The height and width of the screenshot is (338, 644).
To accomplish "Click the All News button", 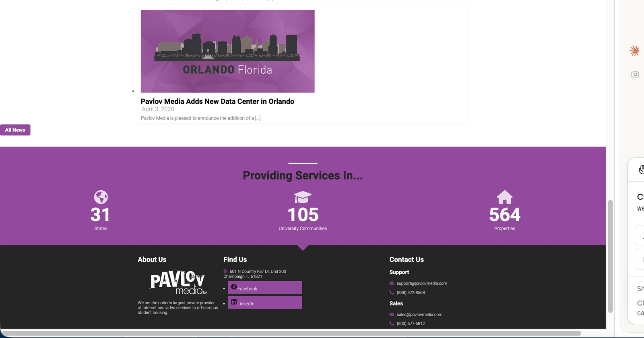I will 15,130.
